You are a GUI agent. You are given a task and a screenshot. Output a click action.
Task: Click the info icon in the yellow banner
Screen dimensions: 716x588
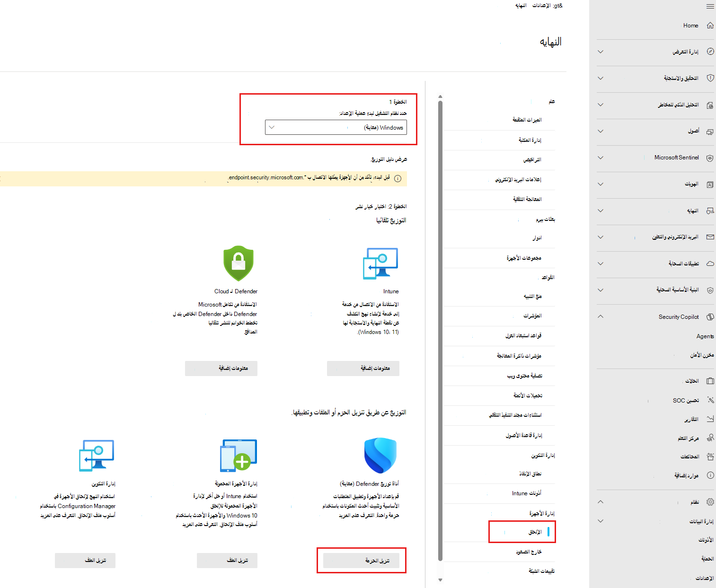click(x=398, y=178)
